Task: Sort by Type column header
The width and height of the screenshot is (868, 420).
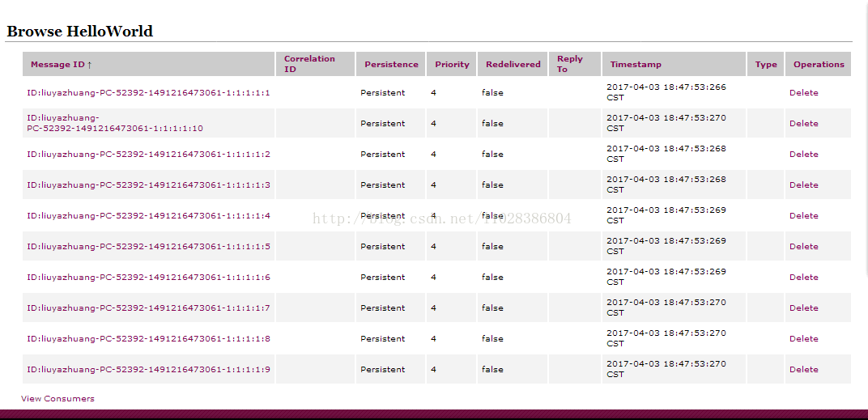Action: [766, 64]
